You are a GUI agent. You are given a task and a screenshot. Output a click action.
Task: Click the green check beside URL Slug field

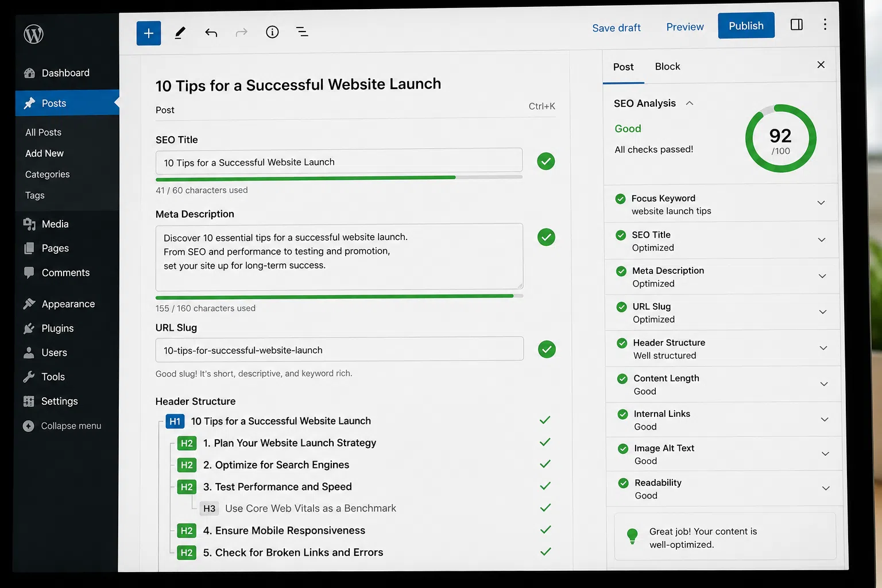click(547, 349)
